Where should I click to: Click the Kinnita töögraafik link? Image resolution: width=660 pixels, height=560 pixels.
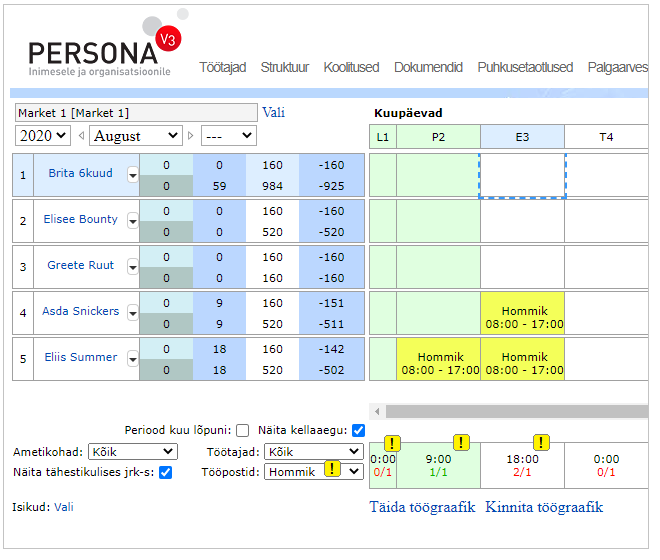click(544, 507)
